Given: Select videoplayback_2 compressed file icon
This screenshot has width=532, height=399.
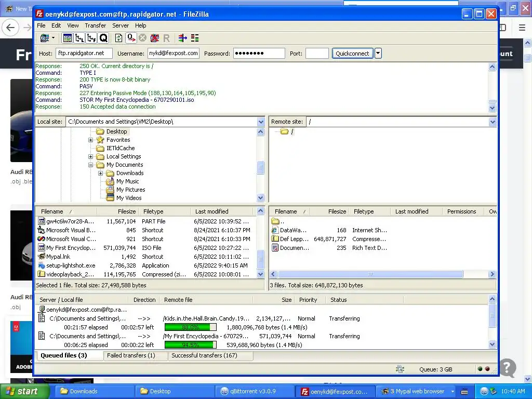Looking at the screenshot, I should (x=42, y=274).
